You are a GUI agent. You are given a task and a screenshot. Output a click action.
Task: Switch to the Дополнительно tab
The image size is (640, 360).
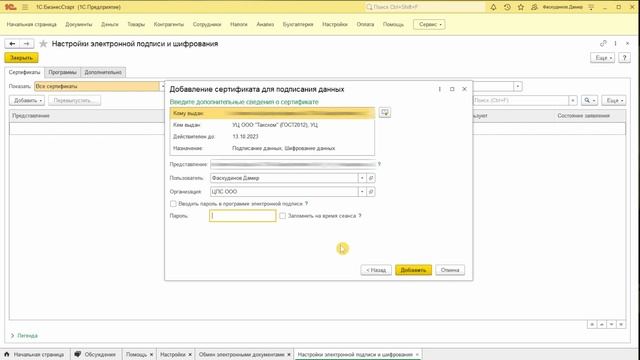point(103,72)
